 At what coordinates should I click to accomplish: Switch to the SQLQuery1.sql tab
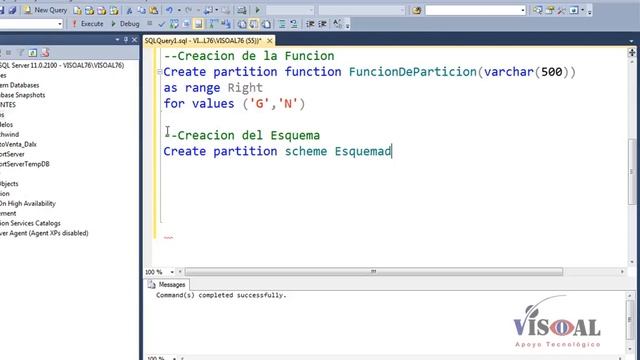203,41
